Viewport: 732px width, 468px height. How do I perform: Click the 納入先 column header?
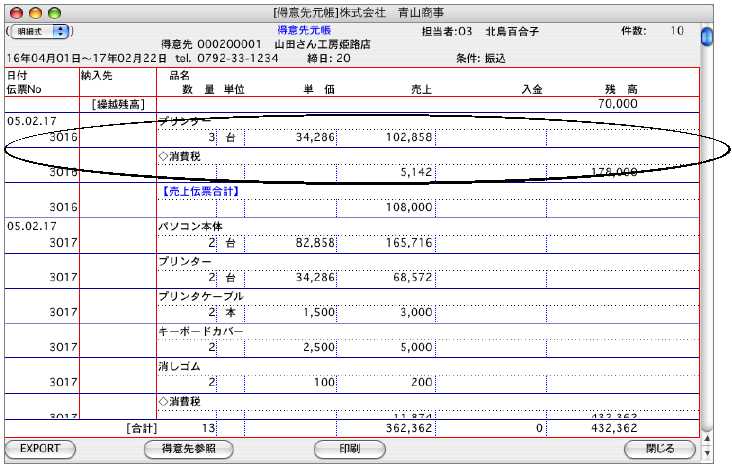point(98,75)
